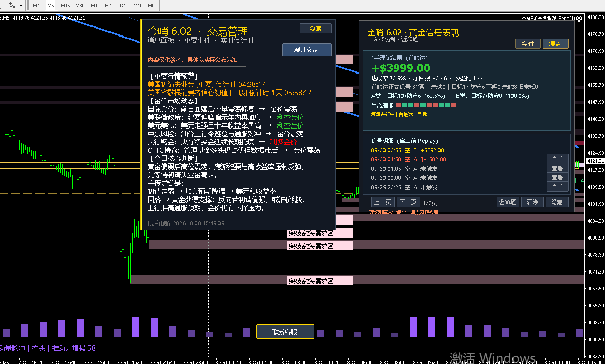The width and height of the screenshot is (605, 364).
Task: Click the red 利多金价 label
Action: 284,142
